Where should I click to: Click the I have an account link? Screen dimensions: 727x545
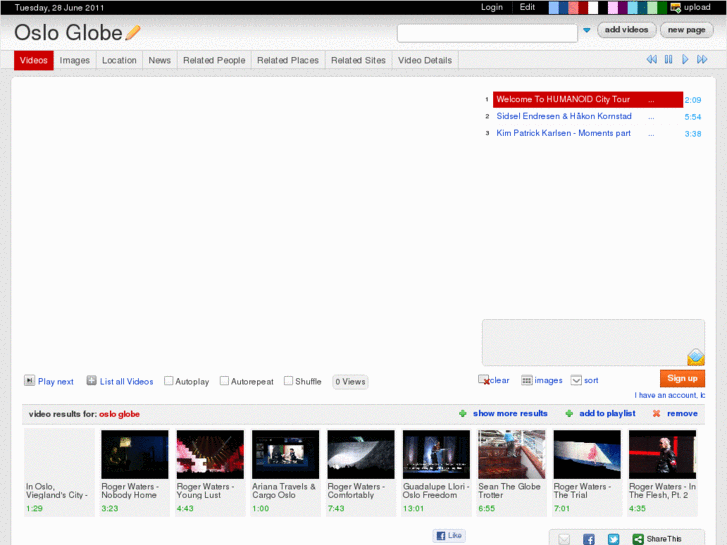coord(670,395)
